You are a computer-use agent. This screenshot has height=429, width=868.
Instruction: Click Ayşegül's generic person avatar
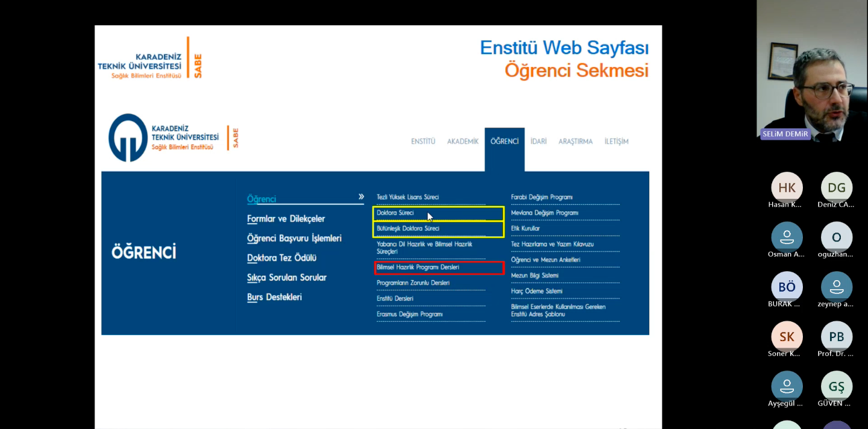click(787, 387)
